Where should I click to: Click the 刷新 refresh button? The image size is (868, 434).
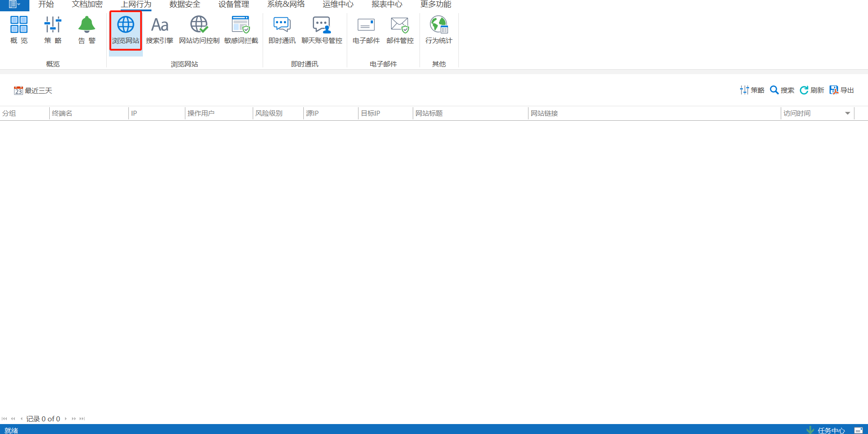click(812, 90)
